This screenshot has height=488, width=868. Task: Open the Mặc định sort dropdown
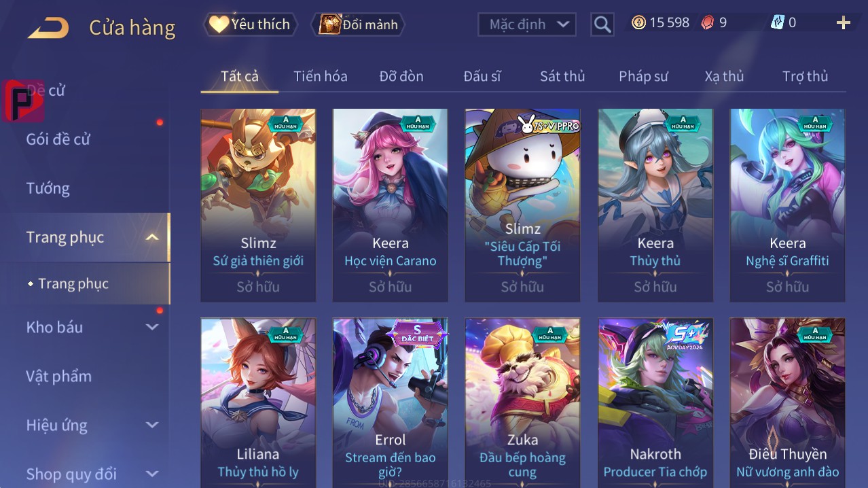(527, 24)
